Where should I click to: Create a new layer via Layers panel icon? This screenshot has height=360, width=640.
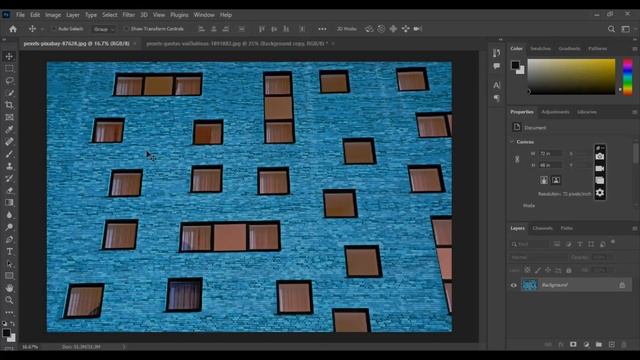[611, 344]
